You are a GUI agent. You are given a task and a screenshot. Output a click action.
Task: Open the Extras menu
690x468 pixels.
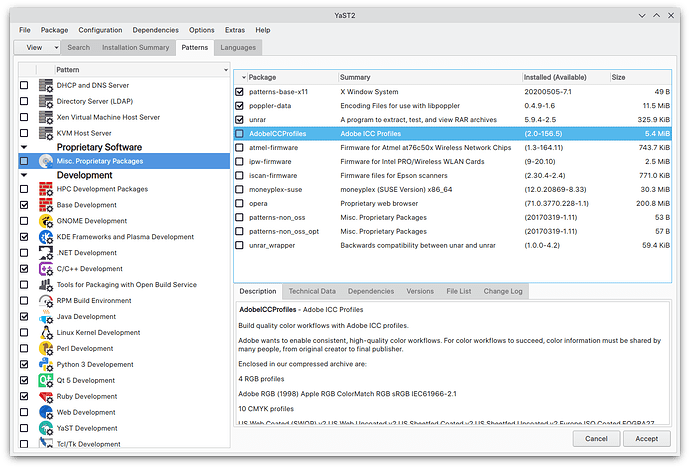pos(235,30)
